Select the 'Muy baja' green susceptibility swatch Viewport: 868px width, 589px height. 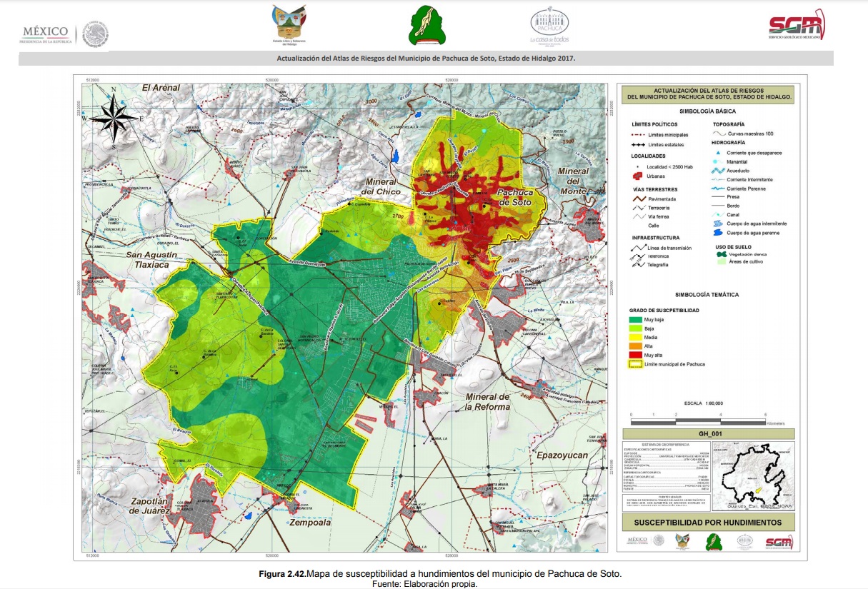635,320
